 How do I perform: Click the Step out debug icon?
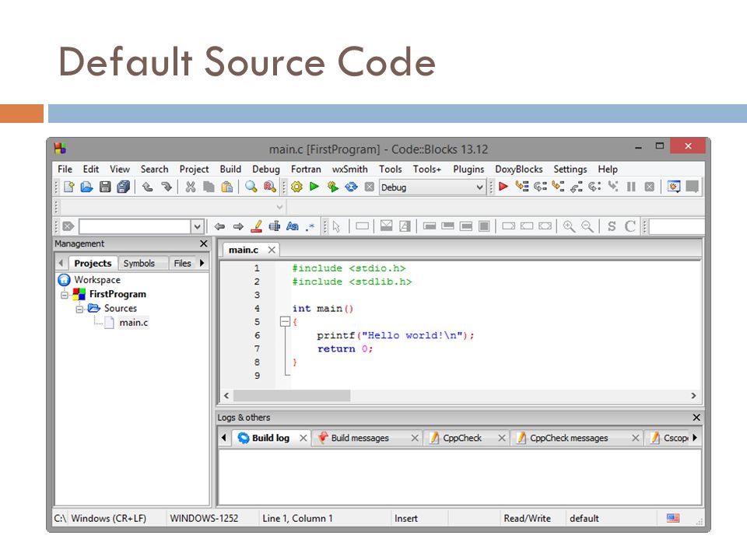click(577, 187)
